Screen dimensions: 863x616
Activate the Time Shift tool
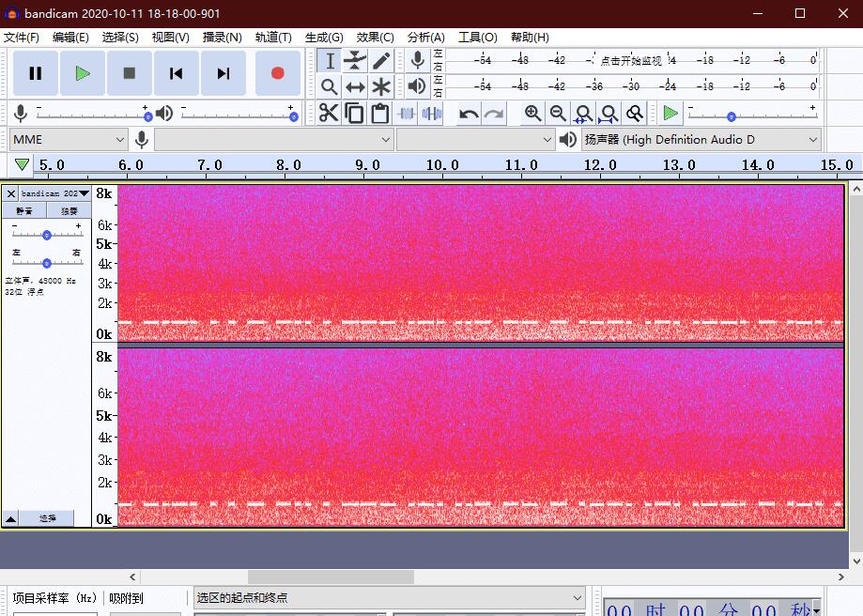pos(355,87)
